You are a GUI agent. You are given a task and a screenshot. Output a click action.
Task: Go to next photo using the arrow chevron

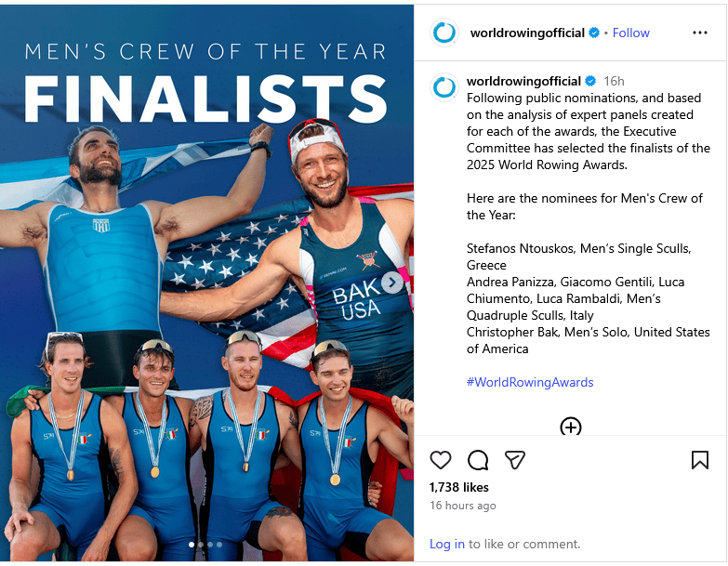(x=392, y=283)
